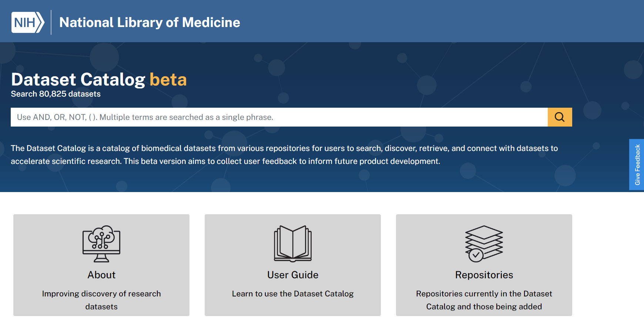Image resolution: width=644 pixels, height=319 pixels.
Task: Open the User Guide heading link
Action: click(293, 275)
